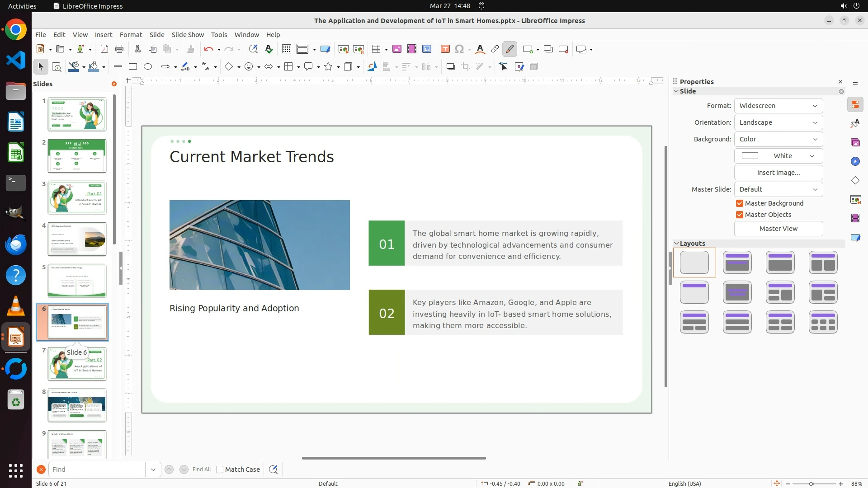The width and height of the screenshot is (868, 488).
Task: Expand the Orientation dropdown set to Landscape
Action: (x=778, y=122)
